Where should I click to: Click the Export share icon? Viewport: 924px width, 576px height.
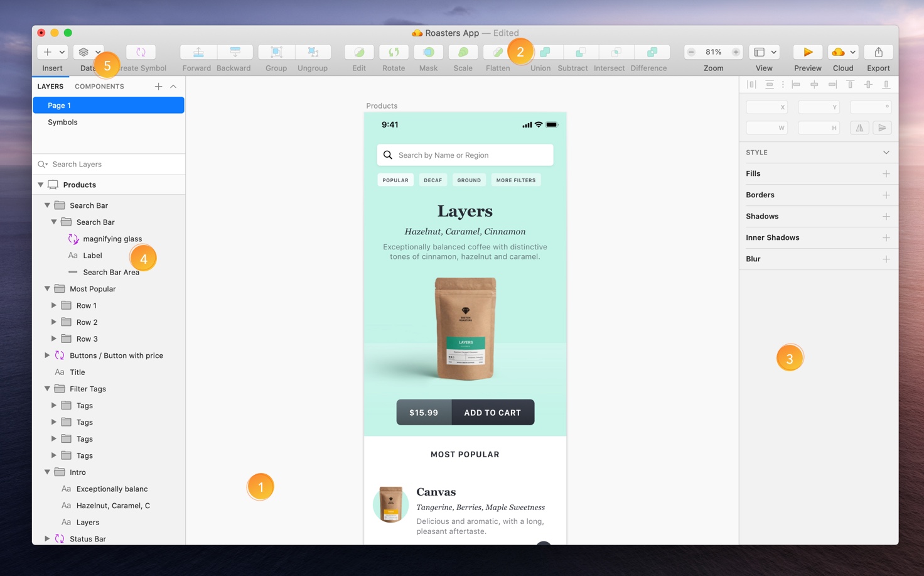[878, 52]
